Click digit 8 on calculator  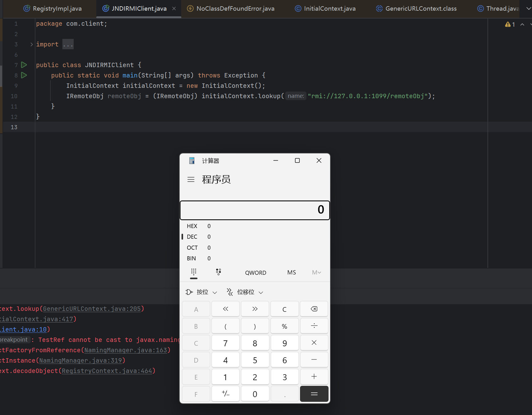[x=255, y=343]
